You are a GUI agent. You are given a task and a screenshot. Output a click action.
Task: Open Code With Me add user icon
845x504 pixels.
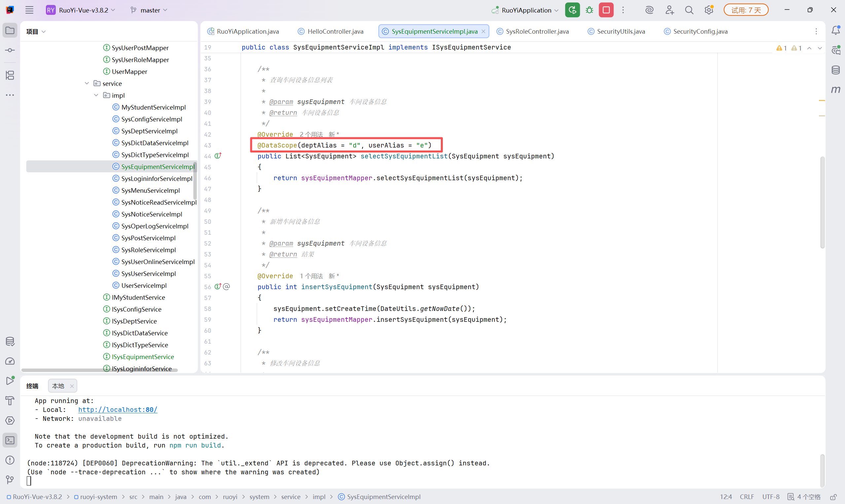(x=669, y=10)
